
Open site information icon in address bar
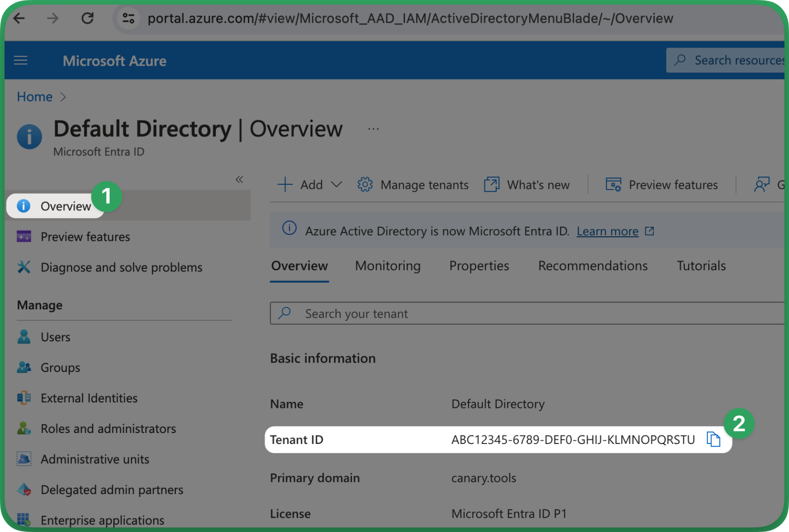[x=128, y=18]
